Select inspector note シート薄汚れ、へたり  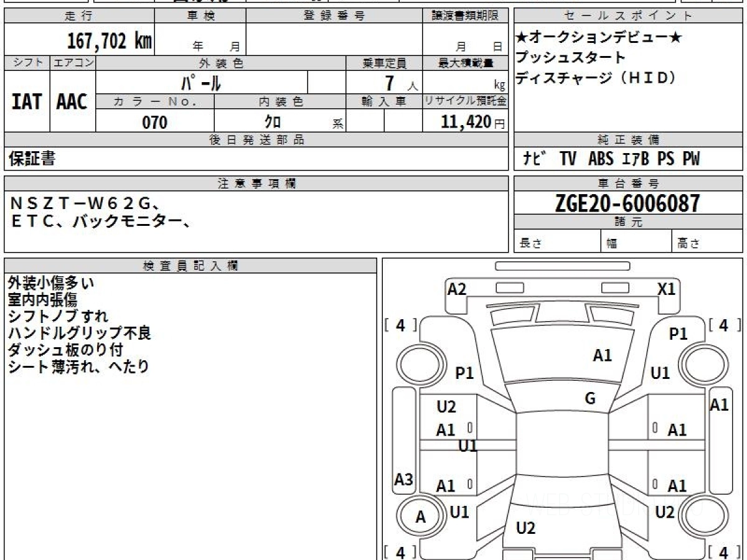click(x=79, y=367)
